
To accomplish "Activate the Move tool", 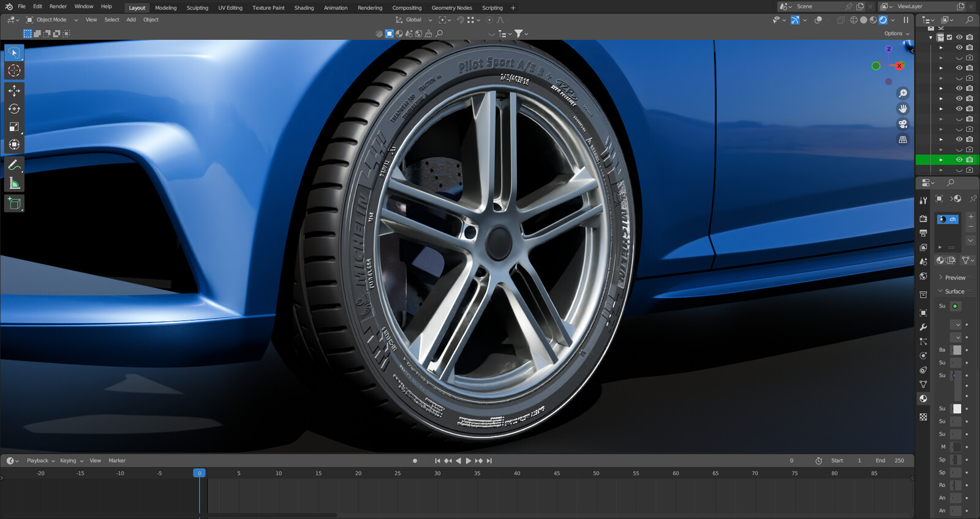I will tap(14, 91).
